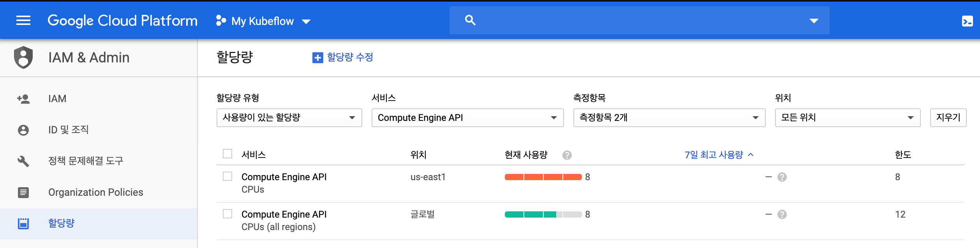Click the 서비스 column header
Image resolution: width=980 pixels, height=248 pixels.
coord(254,155)
